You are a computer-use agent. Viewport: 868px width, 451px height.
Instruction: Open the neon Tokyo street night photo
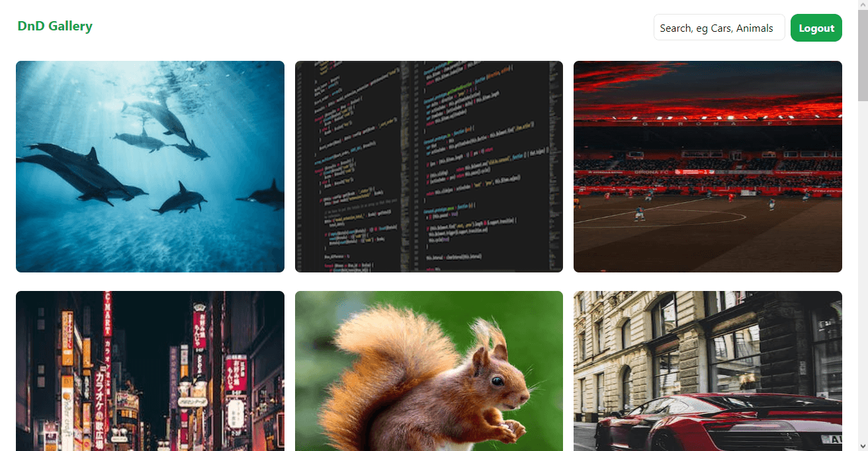(x=150, y=371)
